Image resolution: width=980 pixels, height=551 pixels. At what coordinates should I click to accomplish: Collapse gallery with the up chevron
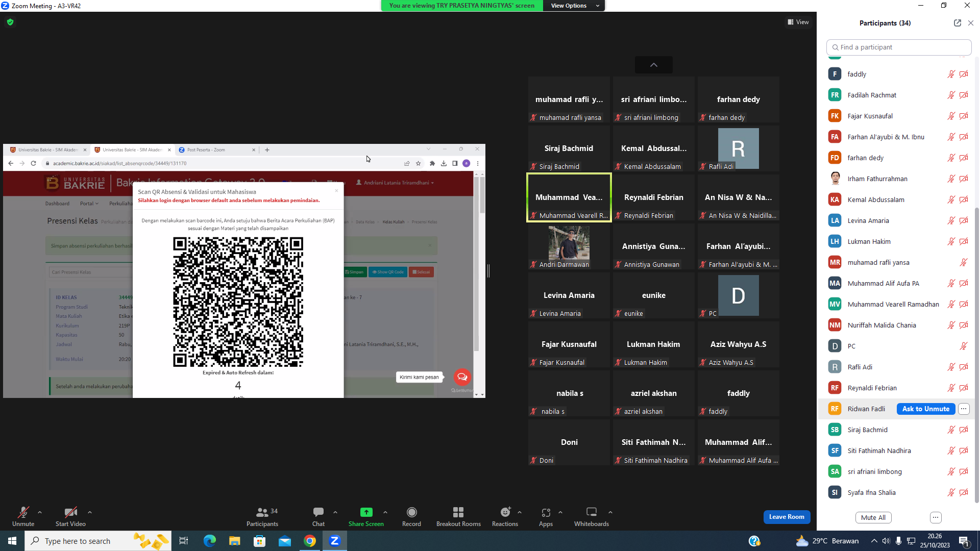654,65
